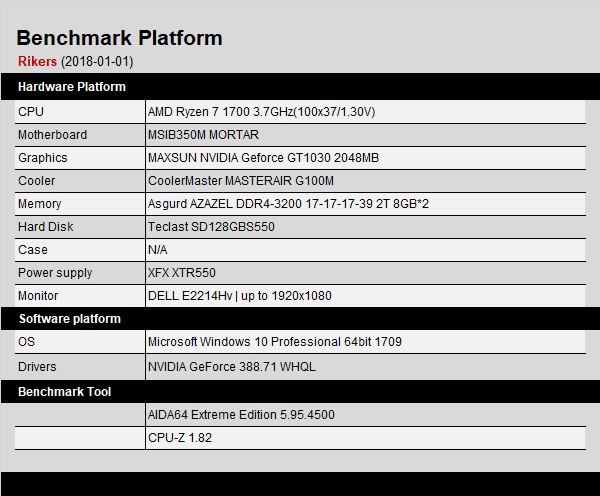
Task: Click the MAXSUN NVIDIA Geforce GT1030 entry
Action: point(263,158)
